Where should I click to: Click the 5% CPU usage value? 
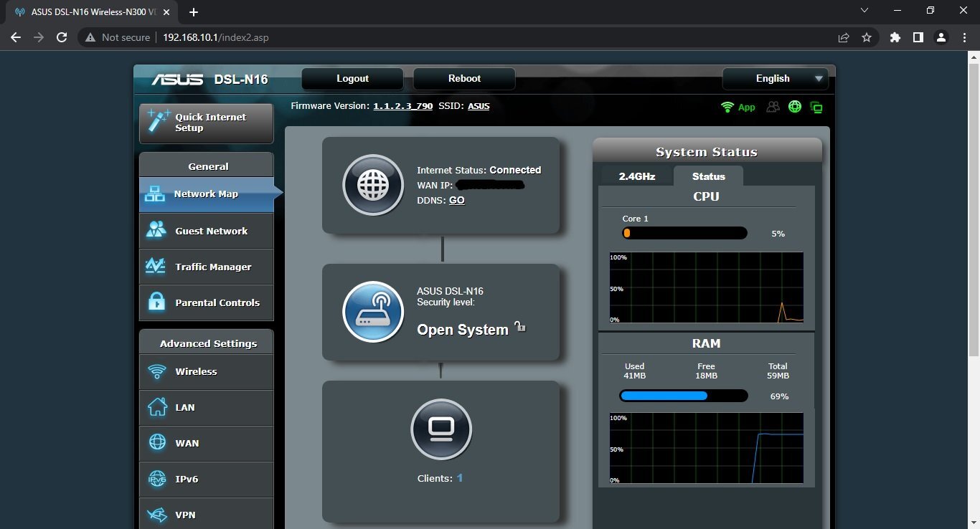(778, 234)
